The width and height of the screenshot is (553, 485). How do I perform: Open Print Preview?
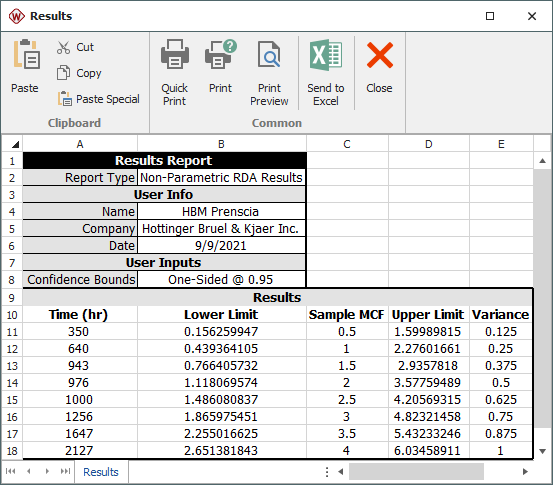coord(269,72)
